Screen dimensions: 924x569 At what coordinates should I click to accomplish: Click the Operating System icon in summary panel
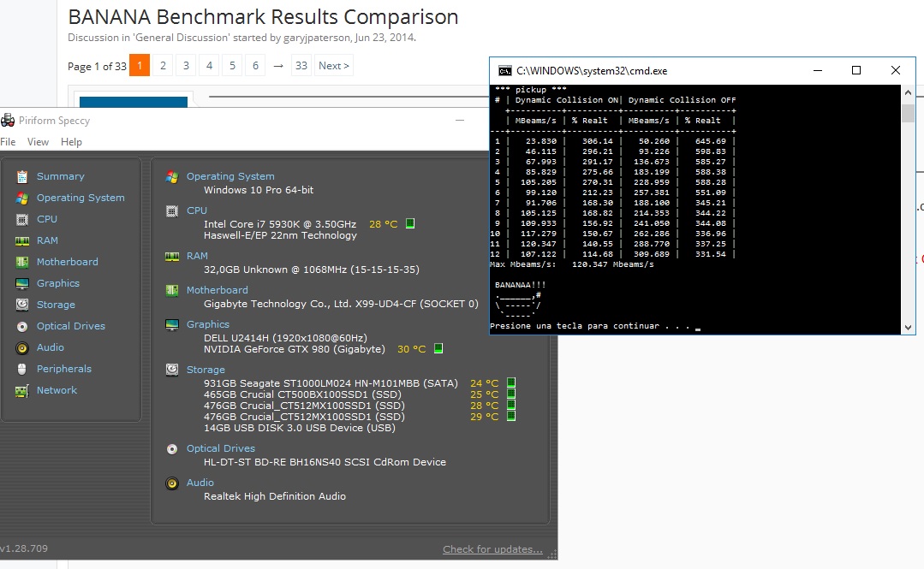pos(172,177)
